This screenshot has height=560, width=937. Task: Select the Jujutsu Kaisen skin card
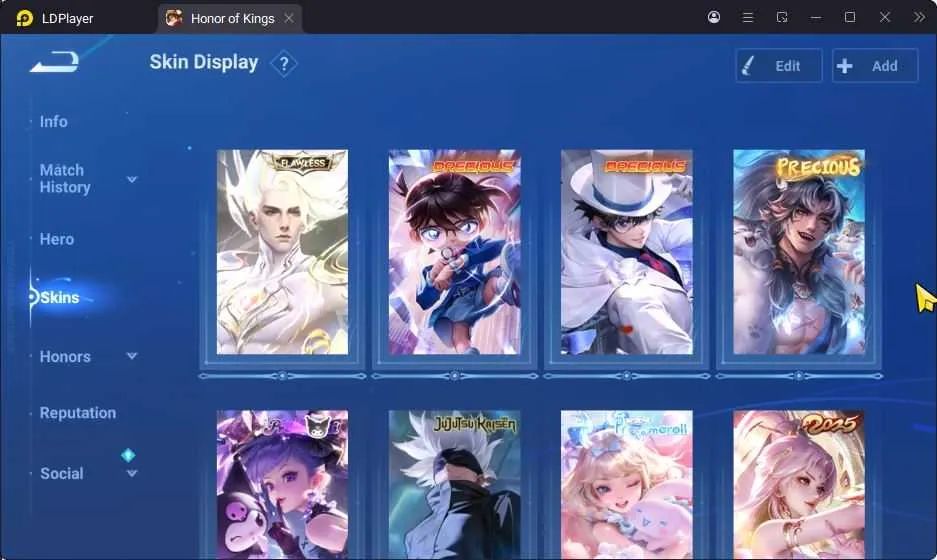tap(455, 485)
